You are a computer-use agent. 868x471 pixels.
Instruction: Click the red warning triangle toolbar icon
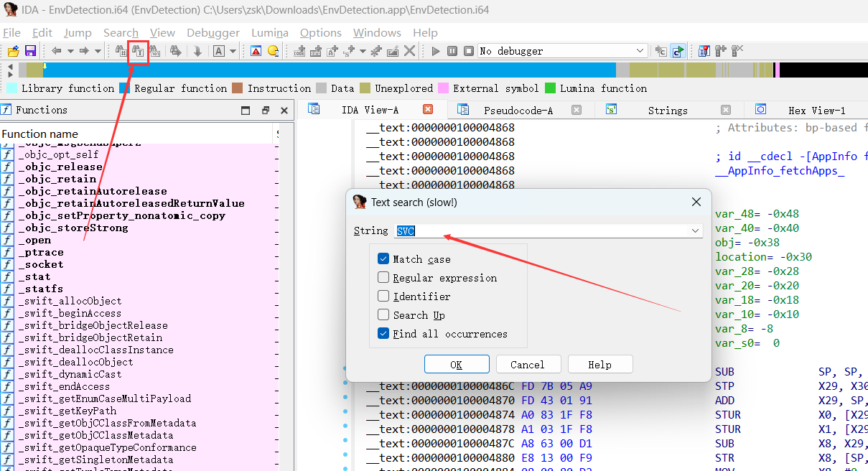click(x=256, y=51)
